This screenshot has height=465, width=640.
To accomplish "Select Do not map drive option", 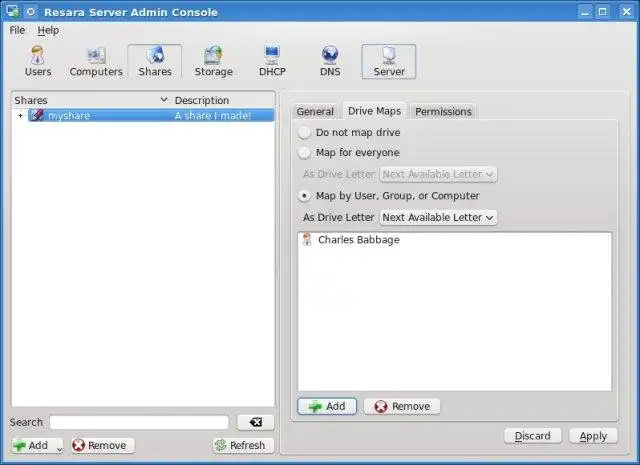I will pyautogui.click(x=304, y=132).
